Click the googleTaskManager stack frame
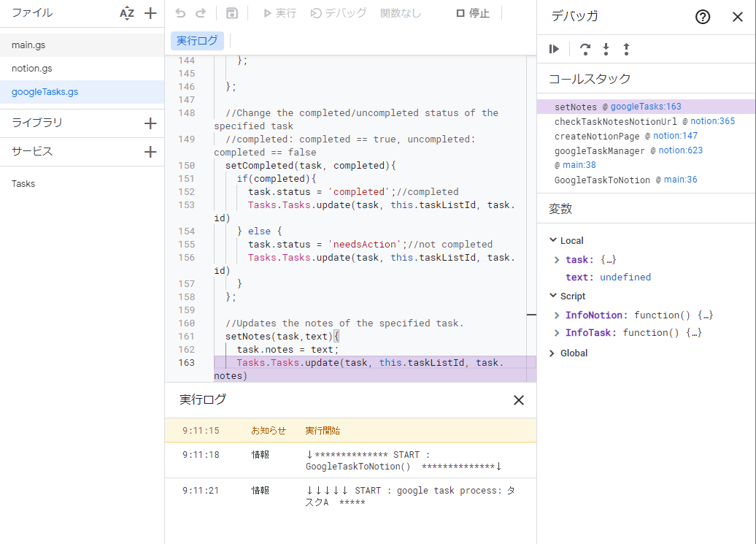The width and height of the screenshot is (756, 544). (x=599, y=150)
